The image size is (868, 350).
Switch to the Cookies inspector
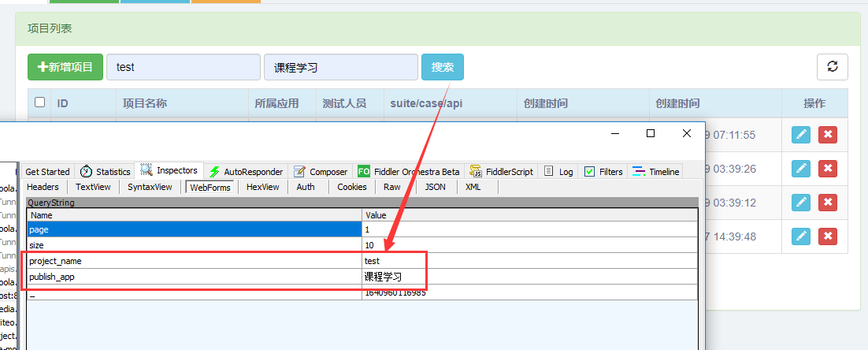tap(352, 187)
